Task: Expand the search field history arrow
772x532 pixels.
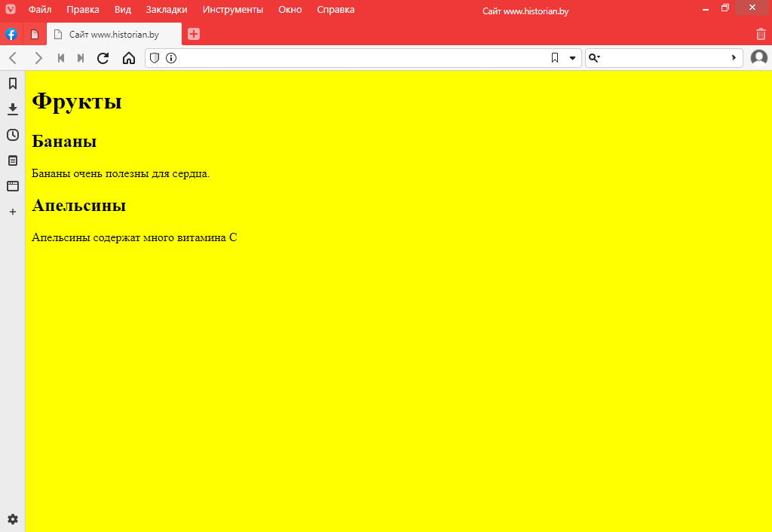Action: coord(734,58)
